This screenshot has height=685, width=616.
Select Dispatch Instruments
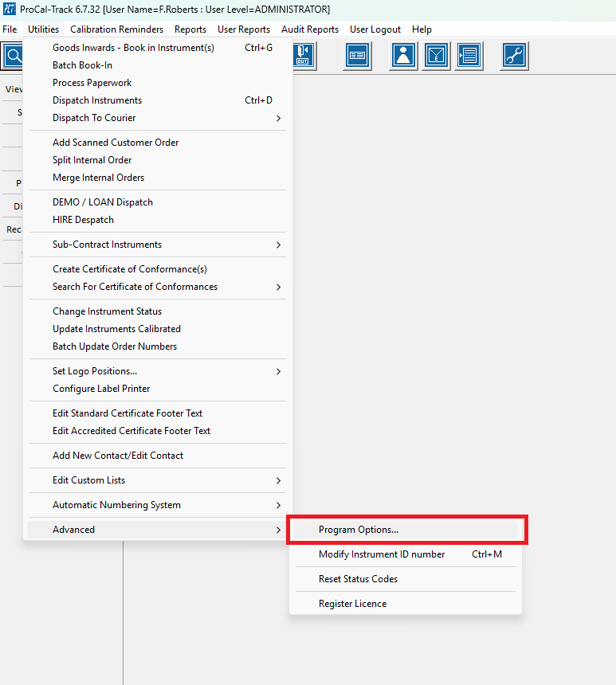coord(158,100)
